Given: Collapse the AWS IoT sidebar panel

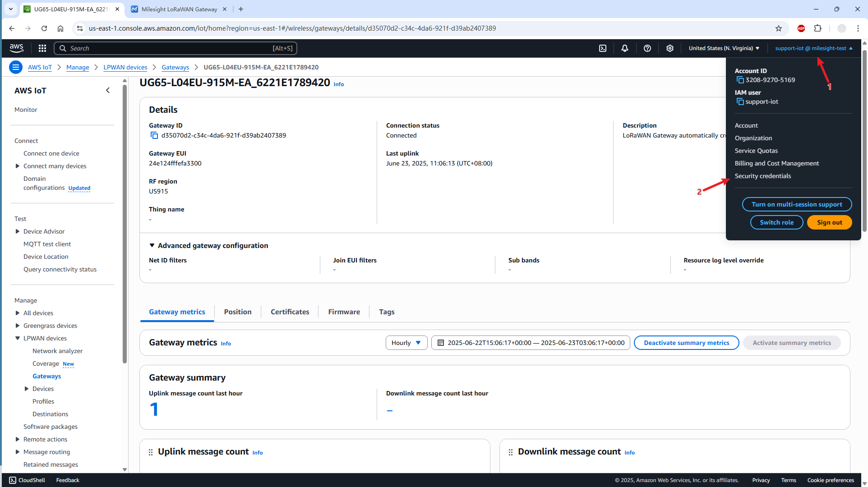Looking at the screenshot, I should pyautogui.click(x=108, y=90).
